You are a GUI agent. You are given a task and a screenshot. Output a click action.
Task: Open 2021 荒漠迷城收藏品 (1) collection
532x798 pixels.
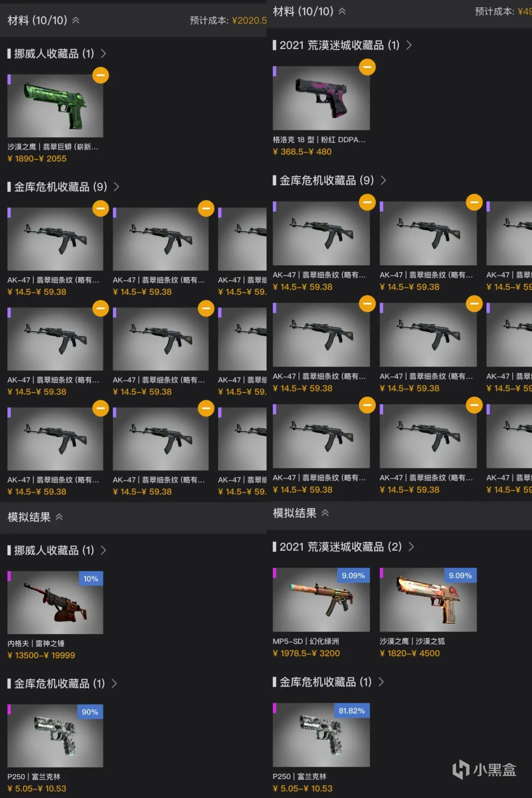click(x=342, y=45)
